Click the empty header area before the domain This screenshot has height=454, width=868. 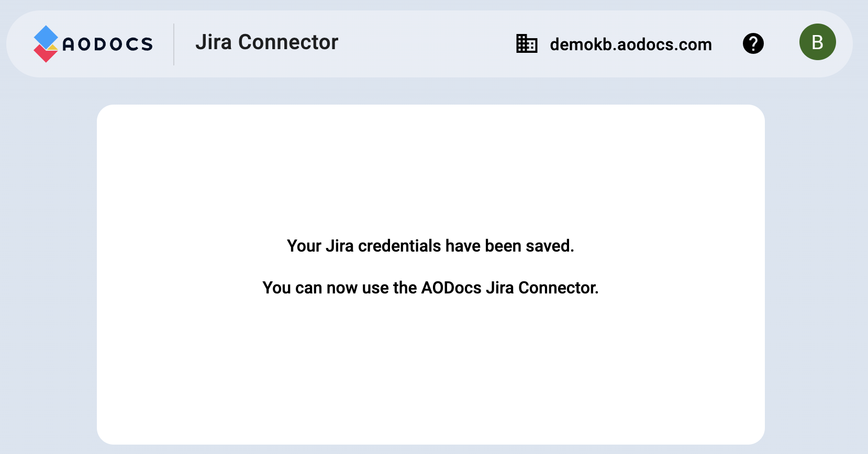click(424, 44)
